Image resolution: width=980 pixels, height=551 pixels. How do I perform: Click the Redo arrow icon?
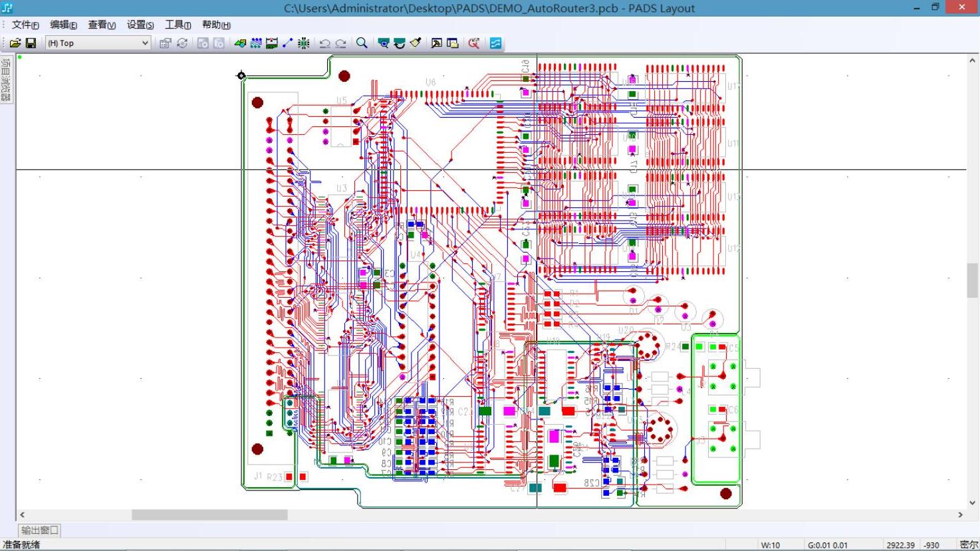340,43
